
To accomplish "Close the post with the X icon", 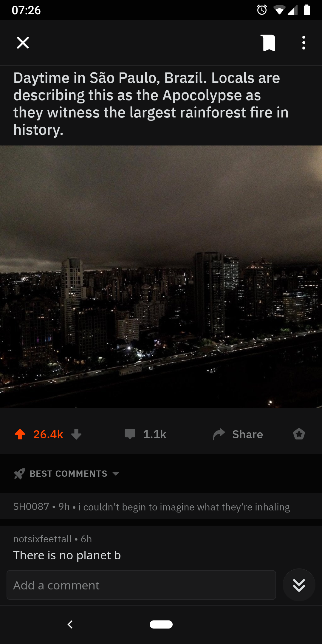I will (x=23, y=43).
